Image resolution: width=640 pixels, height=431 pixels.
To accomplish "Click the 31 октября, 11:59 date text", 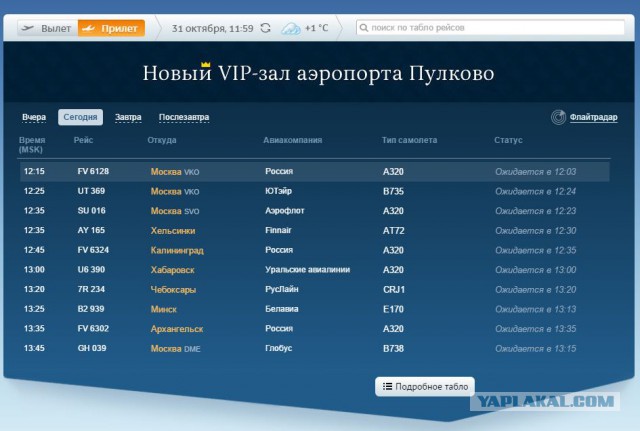I will tap(213, 28).
